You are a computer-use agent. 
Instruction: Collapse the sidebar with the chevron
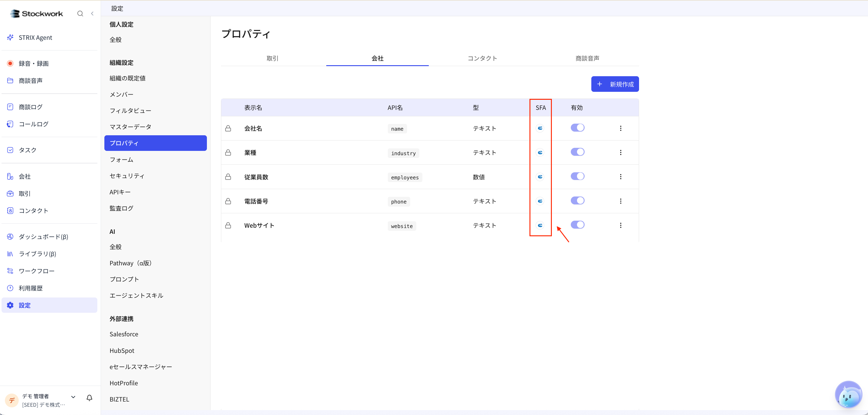pyautogui.click(x=92, y=13)
